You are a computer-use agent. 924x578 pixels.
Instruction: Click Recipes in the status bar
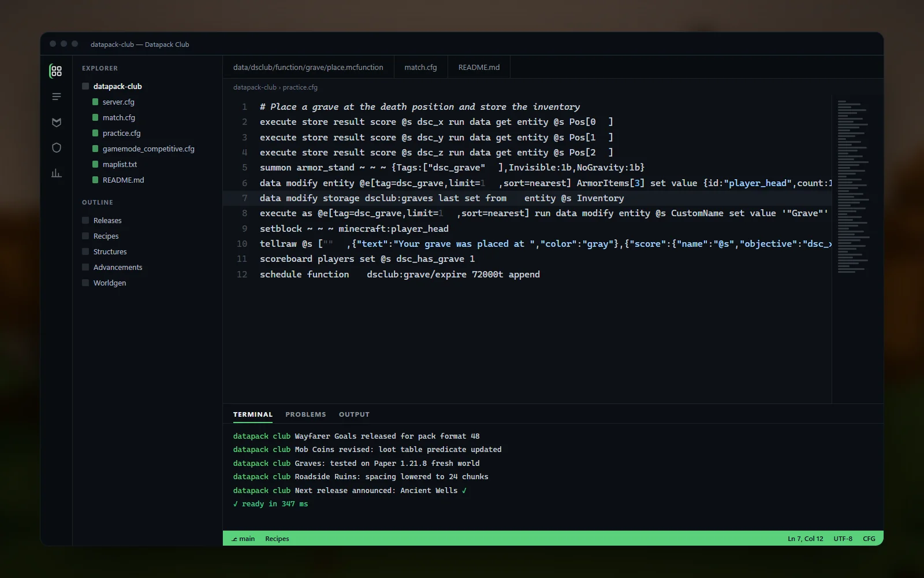(277, 539)
